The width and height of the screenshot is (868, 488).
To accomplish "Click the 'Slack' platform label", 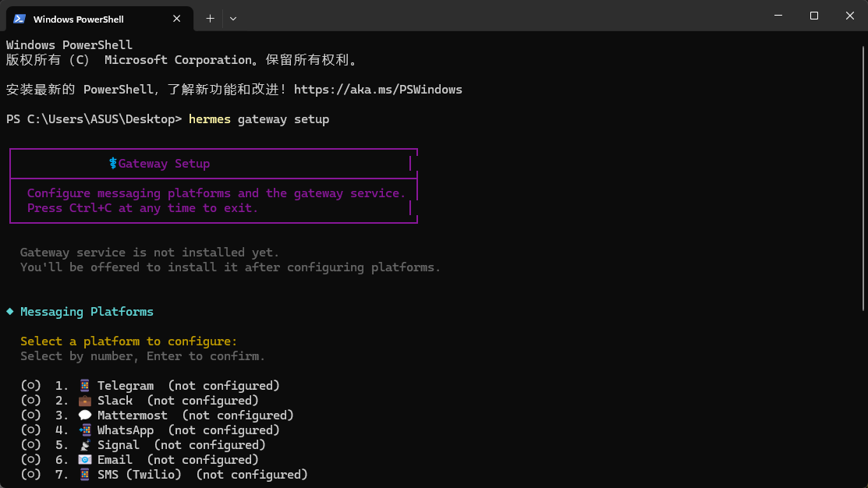I will (115, 401).
